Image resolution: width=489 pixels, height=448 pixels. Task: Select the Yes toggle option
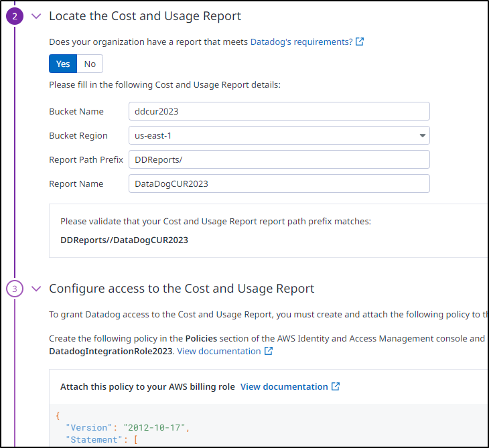tap(63, 64)
